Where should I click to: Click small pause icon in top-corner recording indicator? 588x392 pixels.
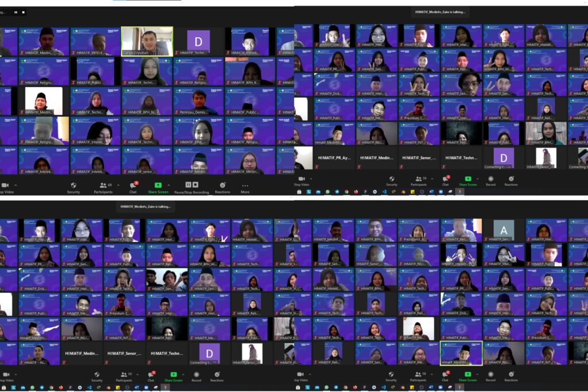pos(16,11)
